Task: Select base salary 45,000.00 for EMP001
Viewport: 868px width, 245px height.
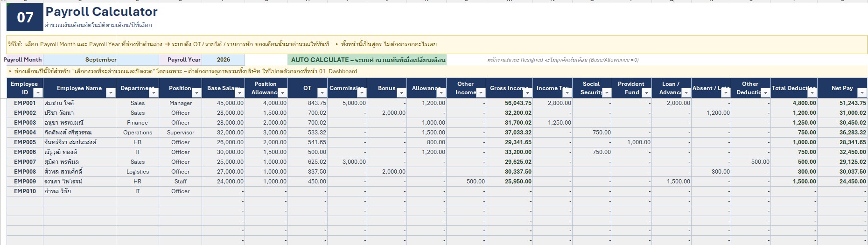Action: click(x=224, y=103)
